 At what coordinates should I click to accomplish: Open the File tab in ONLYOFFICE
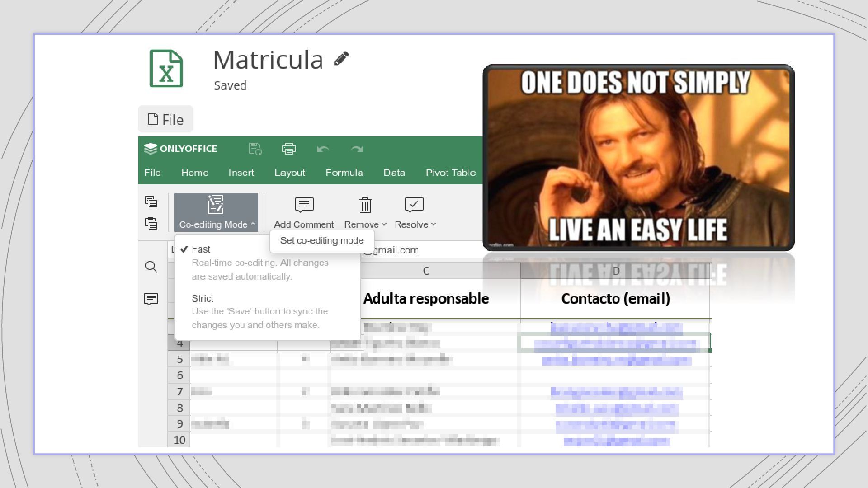tap(152, 173)
